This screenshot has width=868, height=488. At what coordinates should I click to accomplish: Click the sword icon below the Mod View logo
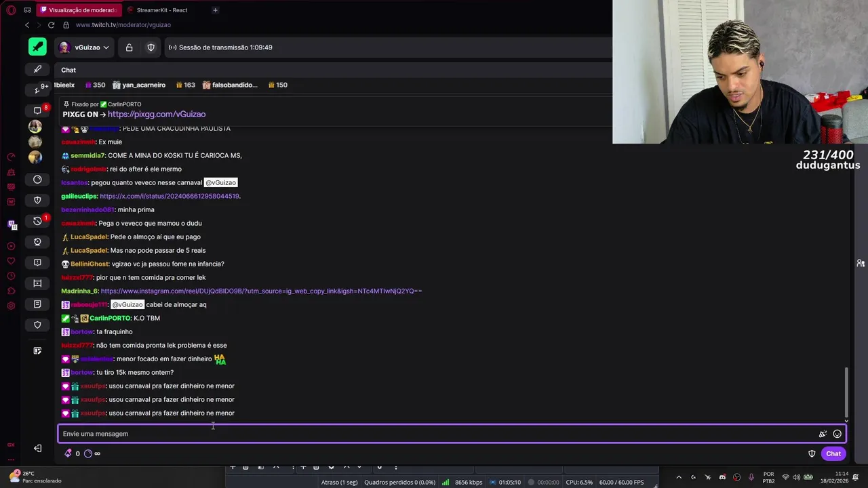37,69
